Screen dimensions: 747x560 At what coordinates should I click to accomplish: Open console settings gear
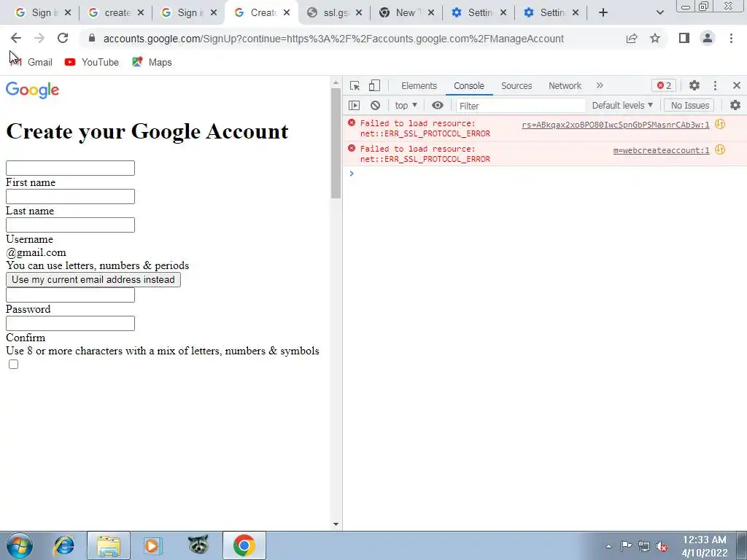pos(735,105)
